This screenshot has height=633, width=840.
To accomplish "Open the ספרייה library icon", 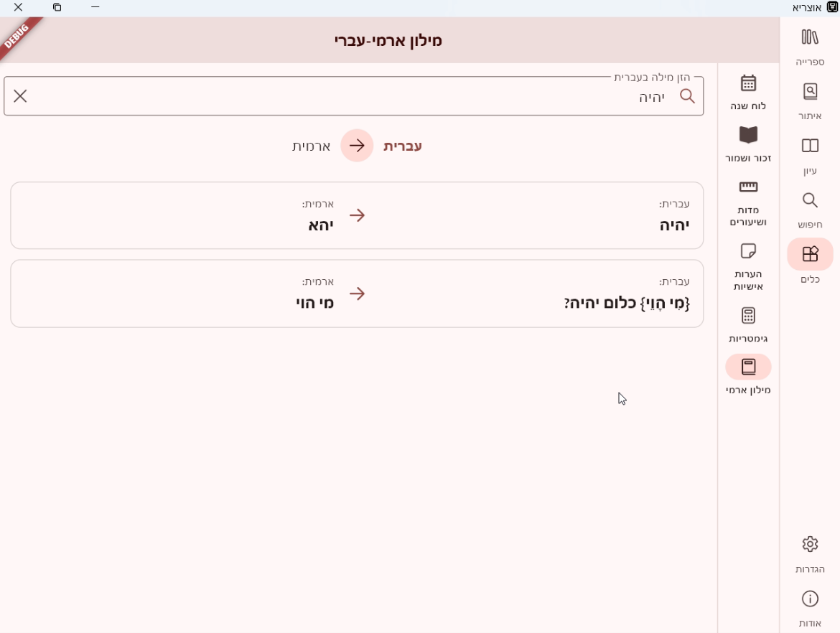I will [x=810, y=38].
